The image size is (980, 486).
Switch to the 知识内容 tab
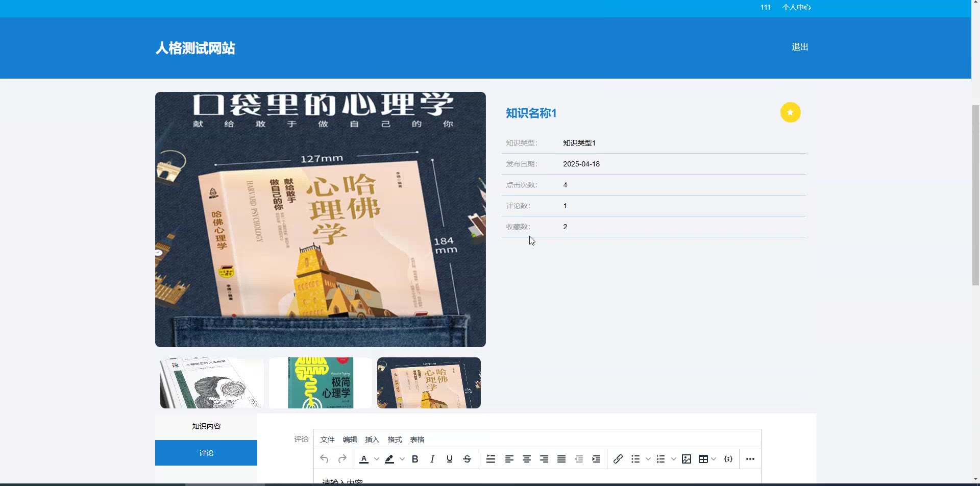(x=206, y=426)
